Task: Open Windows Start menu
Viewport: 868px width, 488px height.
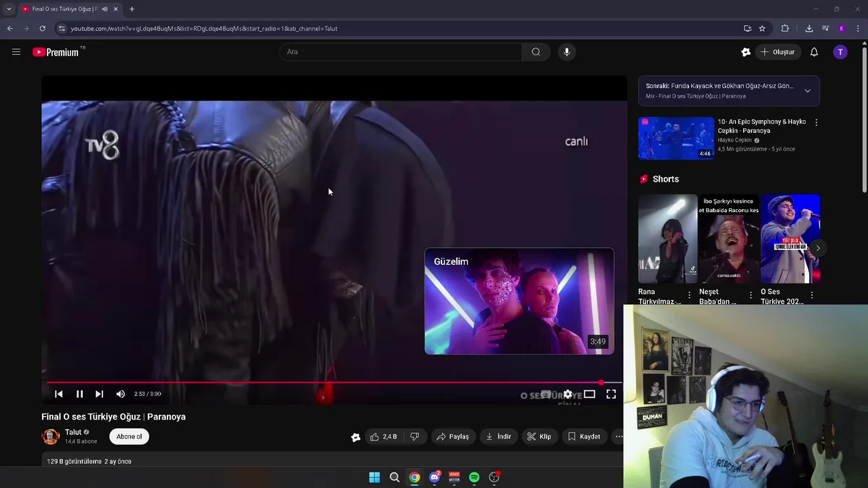Action: point(374,477)
